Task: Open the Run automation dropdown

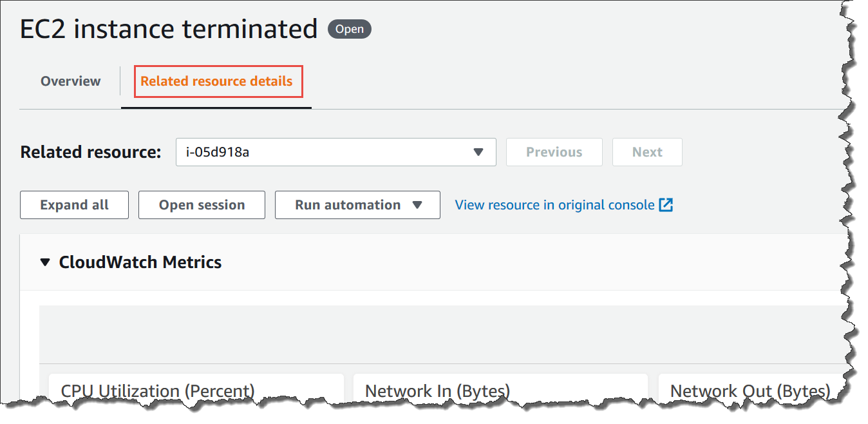Action: pyautogui.click(x=357, y=204)
